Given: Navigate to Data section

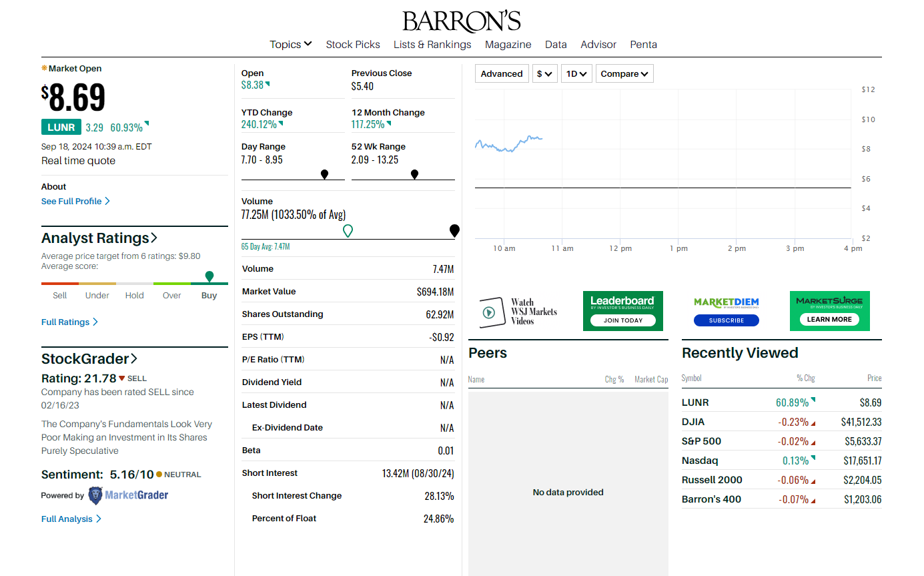Looking at the screenshot, I should point(556,44).
